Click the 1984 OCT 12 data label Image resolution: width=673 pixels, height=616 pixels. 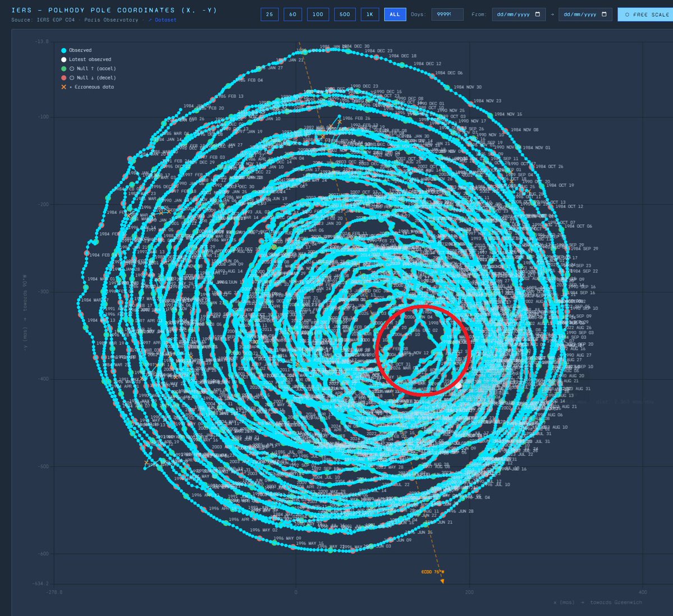570,206
